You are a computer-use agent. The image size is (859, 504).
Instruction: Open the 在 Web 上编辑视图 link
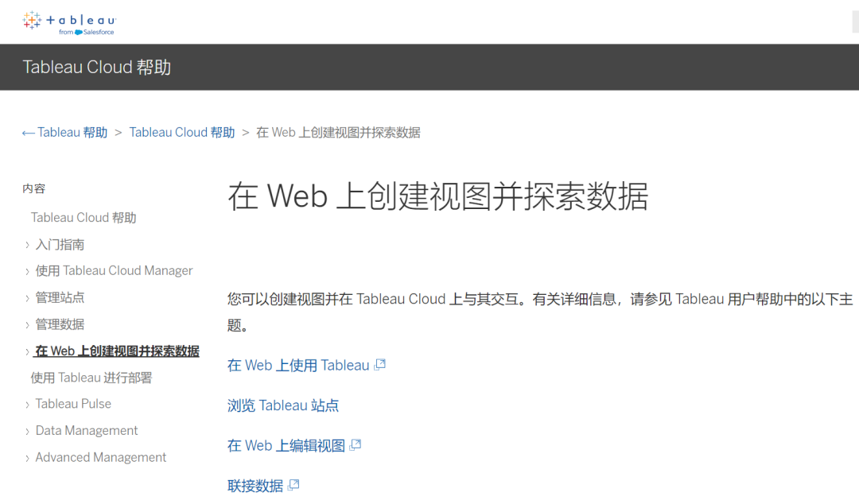[286, 445]
